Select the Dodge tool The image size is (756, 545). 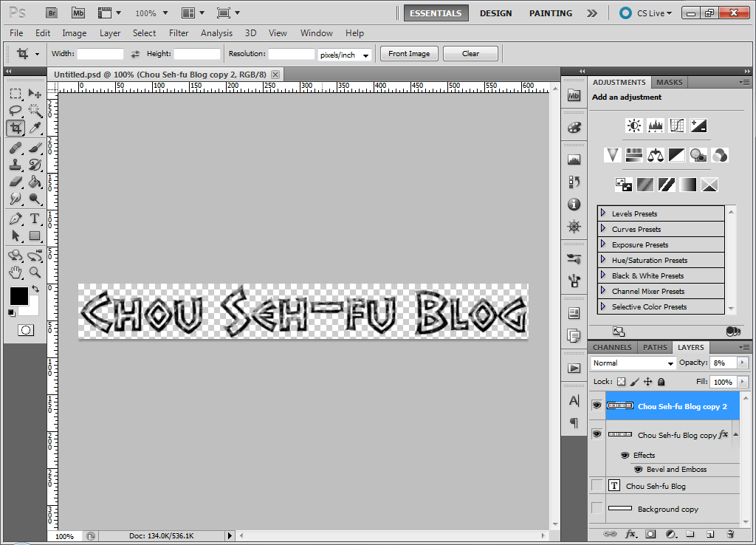[35, 199]
